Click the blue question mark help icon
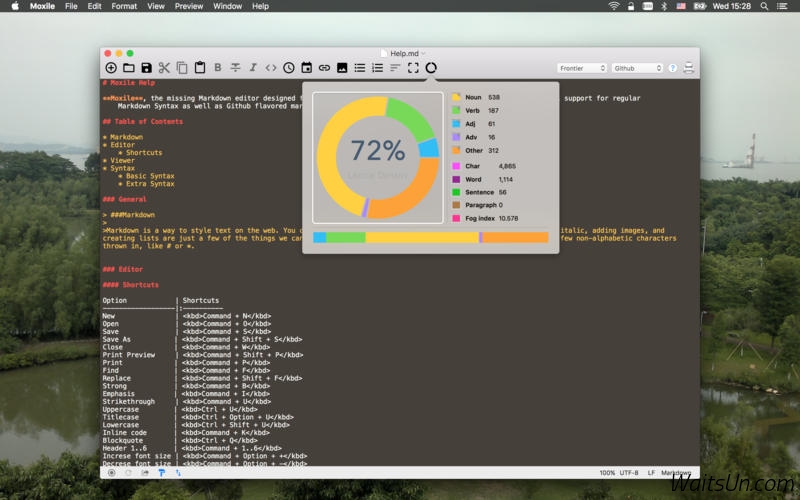Screen dimensions: 800x500 pyautogui.click(x=672, y=68)
